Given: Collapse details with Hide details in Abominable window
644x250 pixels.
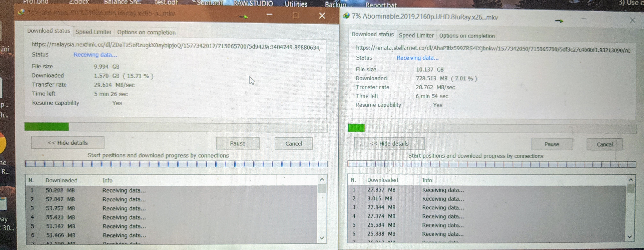Looking at the screenshot, I should [x=389, y=144].
